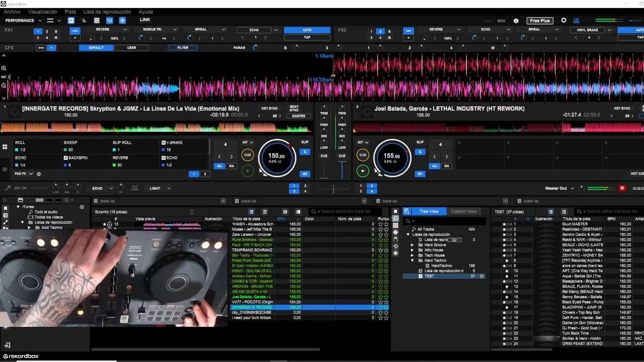The image size is (644, 362).
Task: Halve deck 1 beat loop with left arrow
Action: tap(219, 156)
